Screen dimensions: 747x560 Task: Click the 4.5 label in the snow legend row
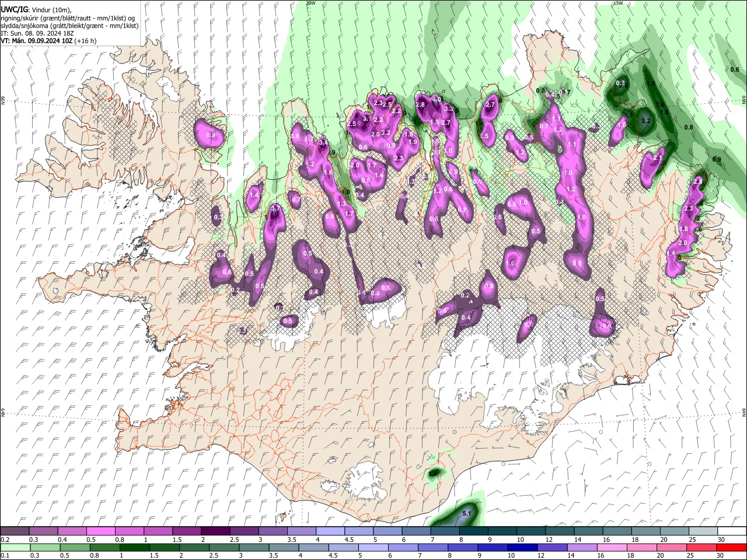[x=349, y=540]
